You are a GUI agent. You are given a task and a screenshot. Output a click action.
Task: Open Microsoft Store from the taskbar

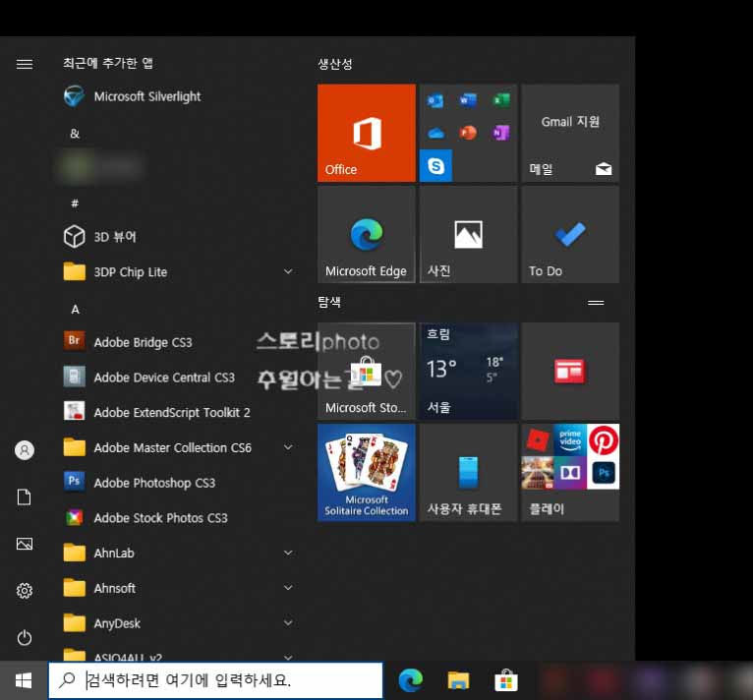506,680
